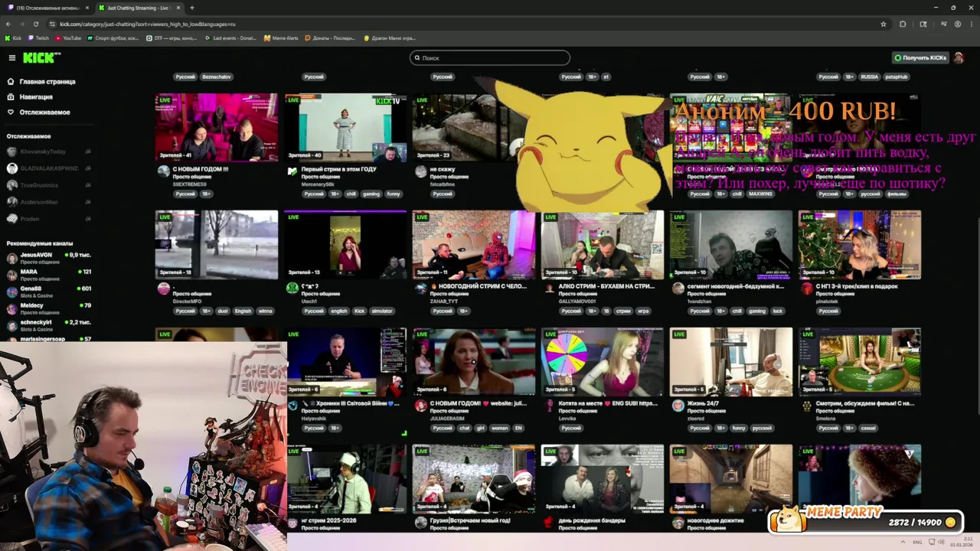980x551 pixels.
Task: Open the Utach1 stream thumbnail
Action: click(345, 245)
